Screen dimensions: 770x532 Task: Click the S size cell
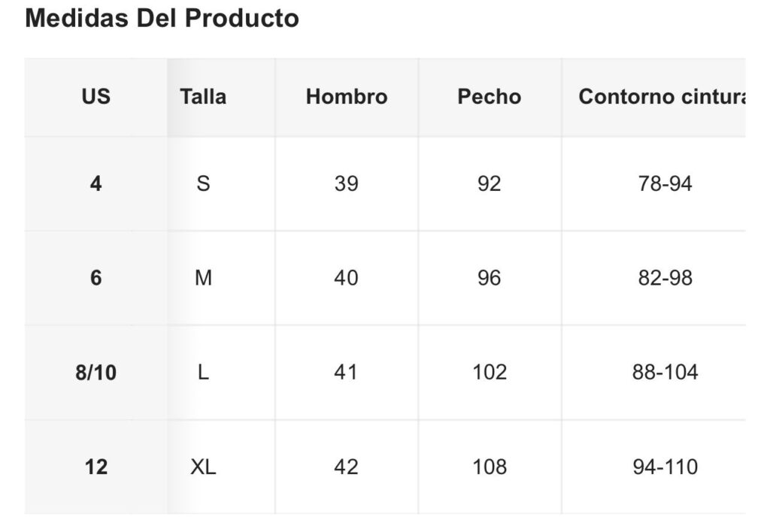[203, 183]
